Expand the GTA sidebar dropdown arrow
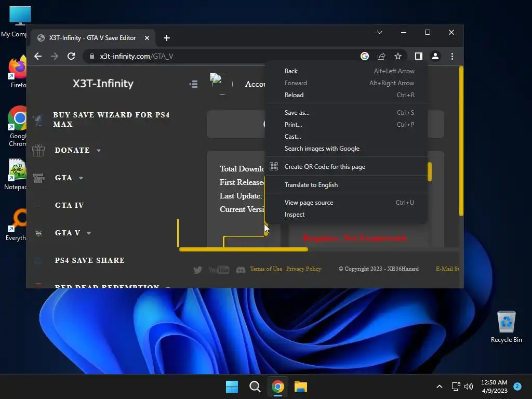Screen dimensions: 532x399 coord(81,178)
